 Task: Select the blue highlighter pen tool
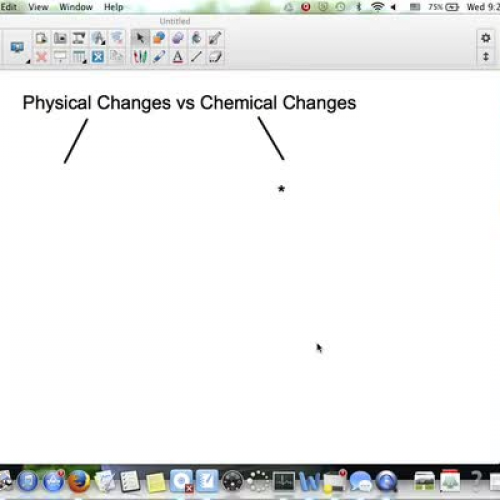coord(159,57)
